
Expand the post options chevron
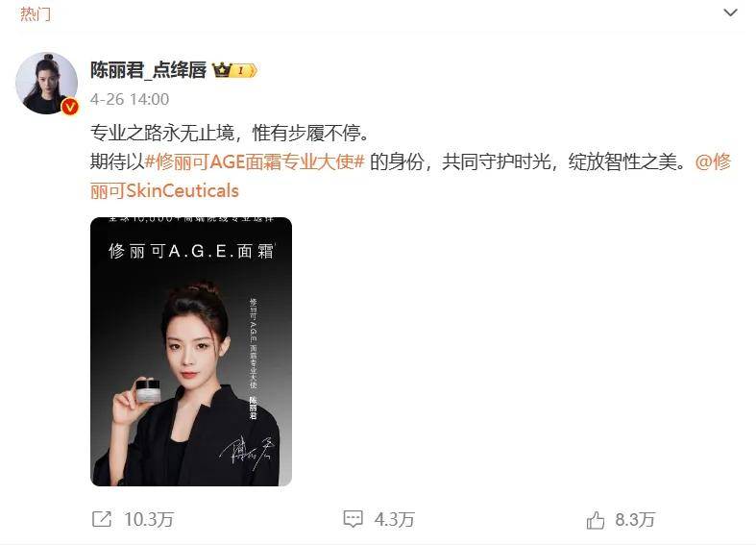click(x=730, y=13)
